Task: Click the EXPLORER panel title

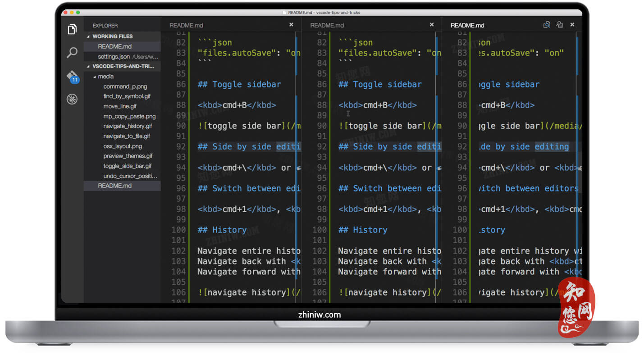Action: pyautogui.click(x=105, y=26)
